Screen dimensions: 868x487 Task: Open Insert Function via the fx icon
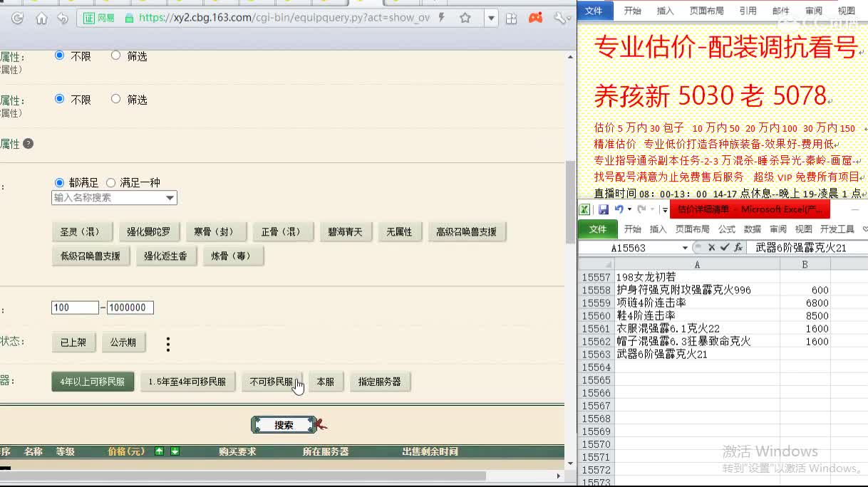coord(738,248)
